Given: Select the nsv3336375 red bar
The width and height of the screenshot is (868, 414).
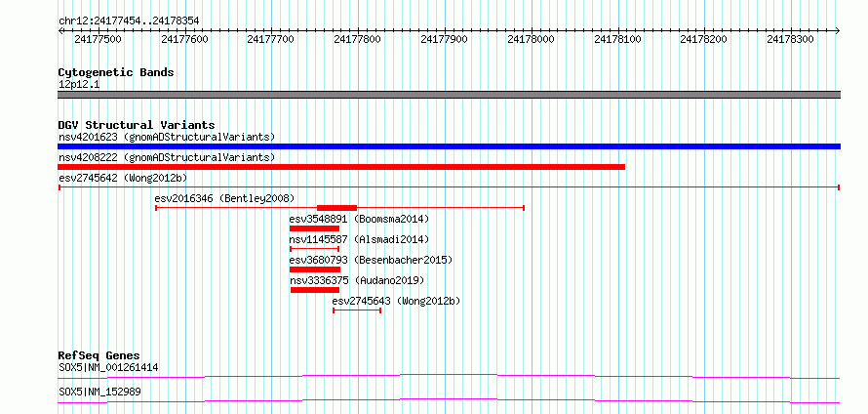Looking at the screenshot, I should pyautogui.click(x=315, y=290).
